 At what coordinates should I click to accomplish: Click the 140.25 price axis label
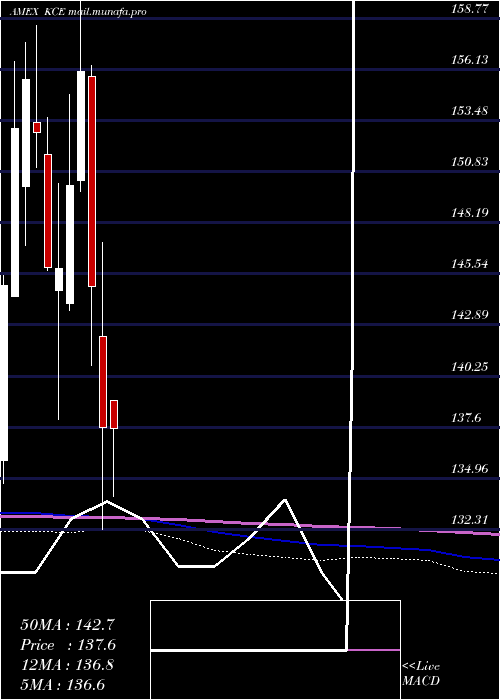[470, 367]
